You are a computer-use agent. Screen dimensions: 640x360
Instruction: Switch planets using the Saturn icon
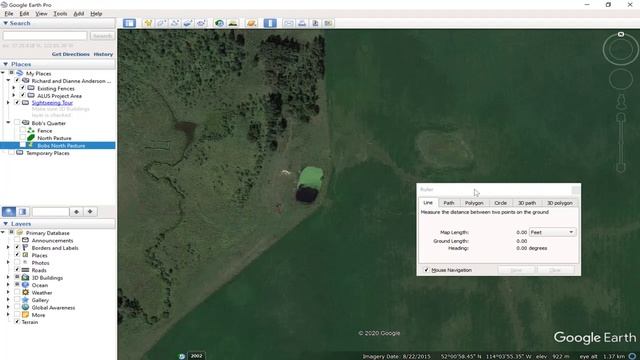(x=251, y=23)
